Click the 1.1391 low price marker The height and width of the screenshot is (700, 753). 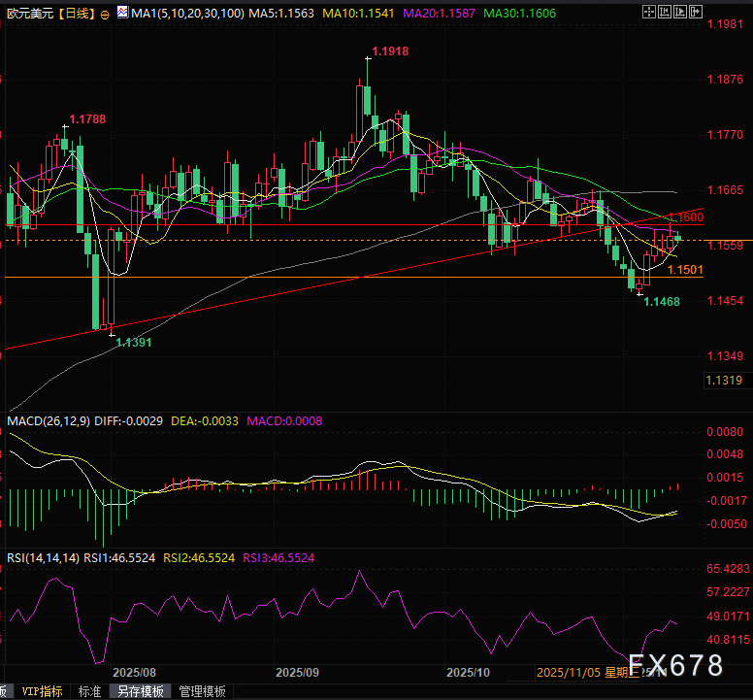click(136, 342)
